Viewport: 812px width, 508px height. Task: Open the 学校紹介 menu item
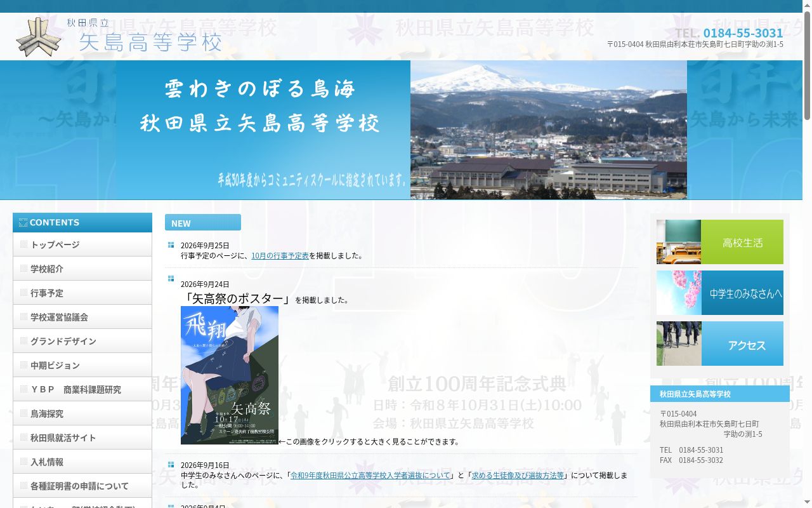coord(82,269)
